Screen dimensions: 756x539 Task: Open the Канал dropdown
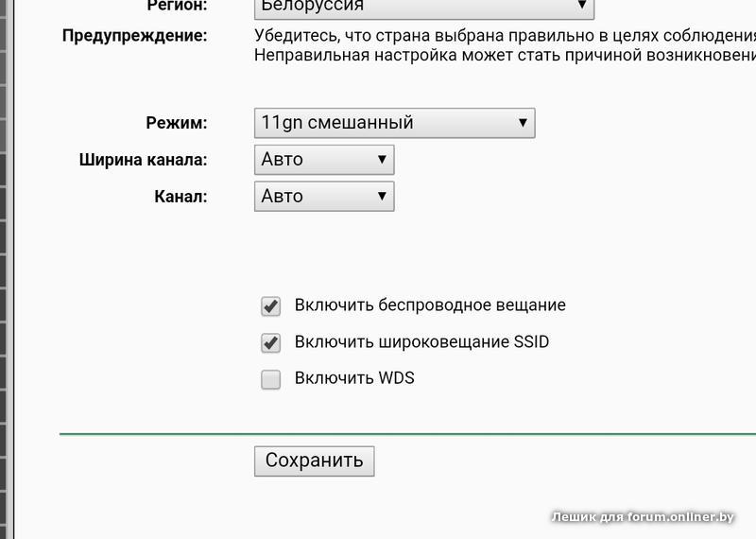323,197
